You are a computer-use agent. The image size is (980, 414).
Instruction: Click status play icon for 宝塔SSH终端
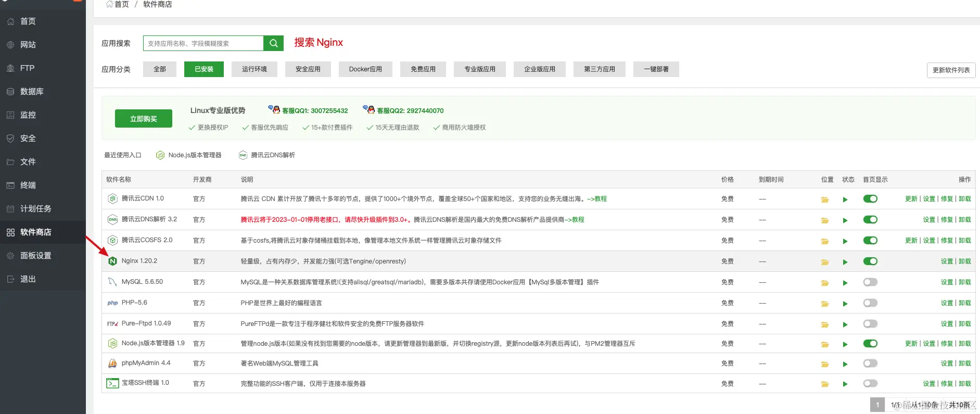point(845,384)
